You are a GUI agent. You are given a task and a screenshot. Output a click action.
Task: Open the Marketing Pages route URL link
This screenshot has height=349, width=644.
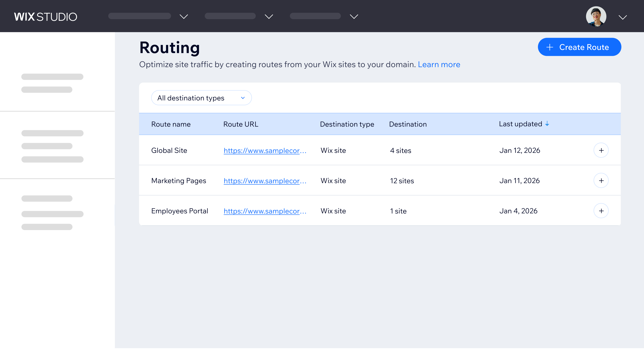pos(265,181)
